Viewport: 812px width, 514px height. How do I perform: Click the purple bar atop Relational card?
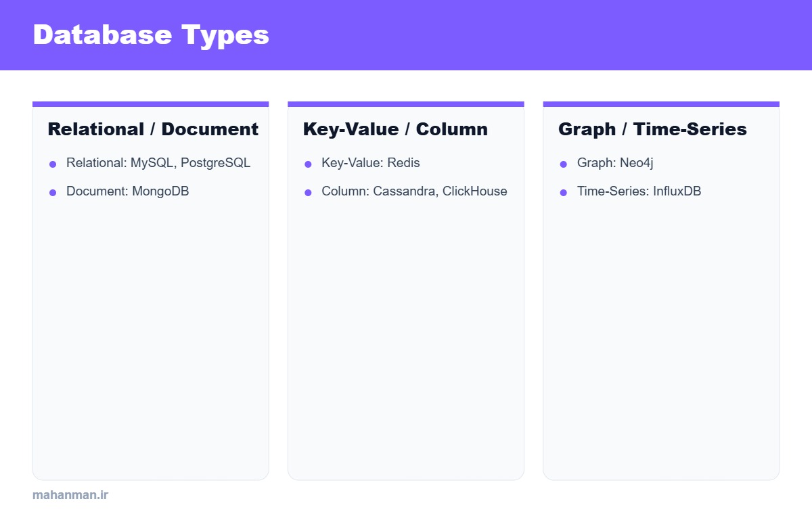[151, 104]
